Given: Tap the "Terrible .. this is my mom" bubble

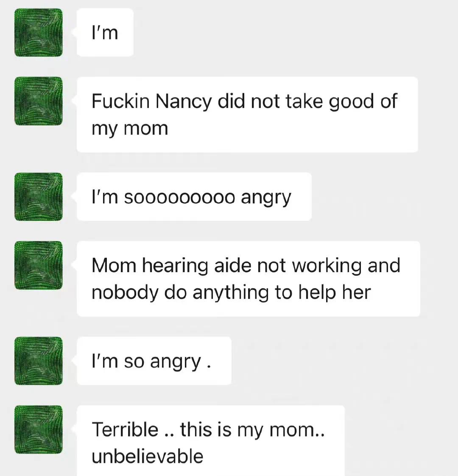Looking at the screenshot, I should (x=210, y=442).
